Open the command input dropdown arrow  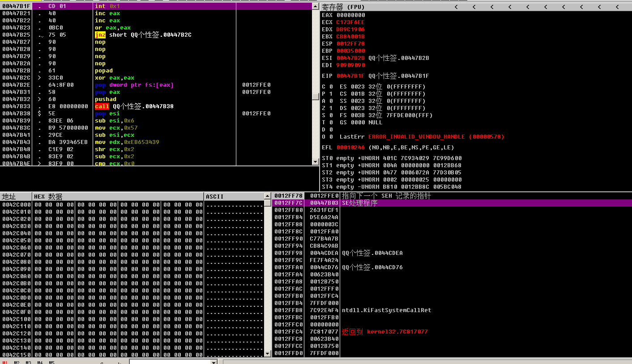click(214, 362)
